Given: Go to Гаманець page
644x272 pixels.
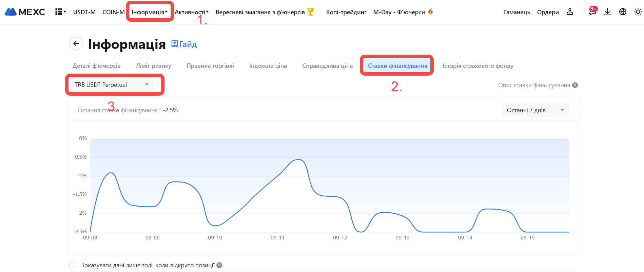Looking at the screenshot, I should 517,12.
